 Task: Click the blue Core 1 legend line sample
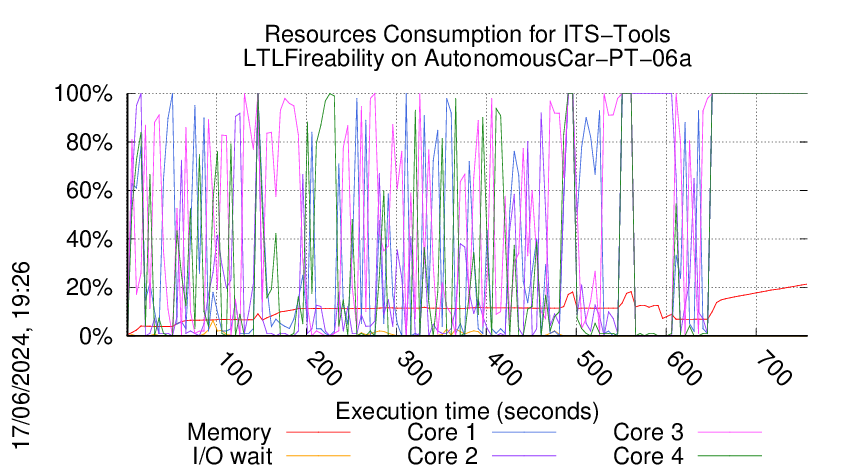(524, 432)
